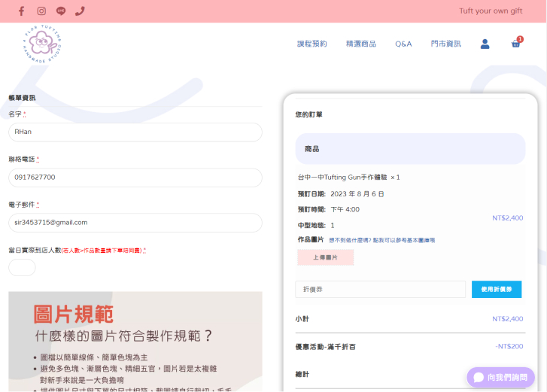Click the number of visitors input box
This screenshot has height=392, width=547.
(x=22, y=268)
